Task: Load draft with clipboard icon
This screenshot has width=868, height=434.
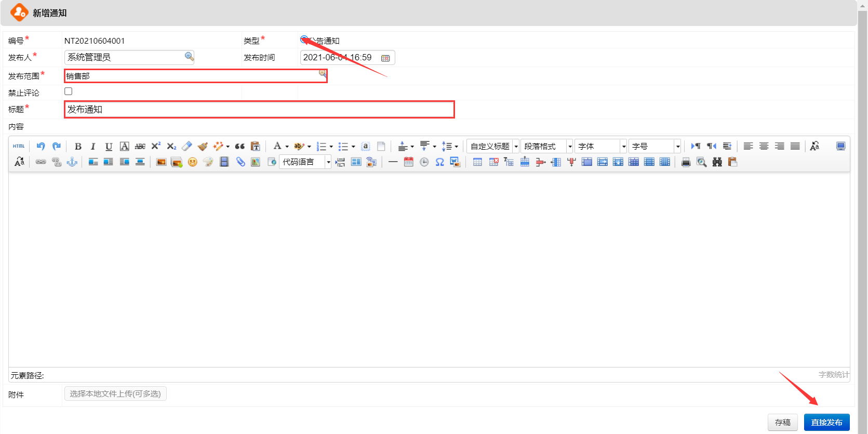Action: click(732, 162)
